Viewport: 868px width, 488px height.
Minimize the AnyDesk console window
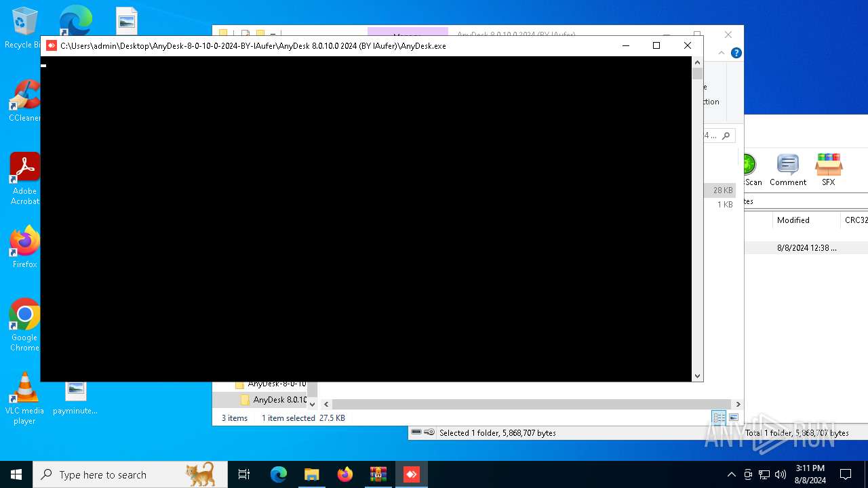[625, 45]
